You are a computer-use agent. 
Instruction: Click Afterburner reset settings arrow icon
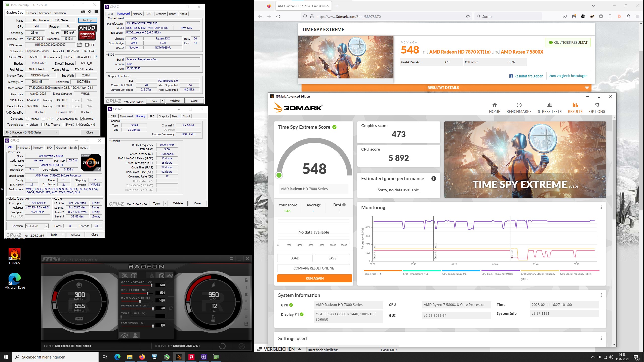pyautogui.click(x=222, y=346)
